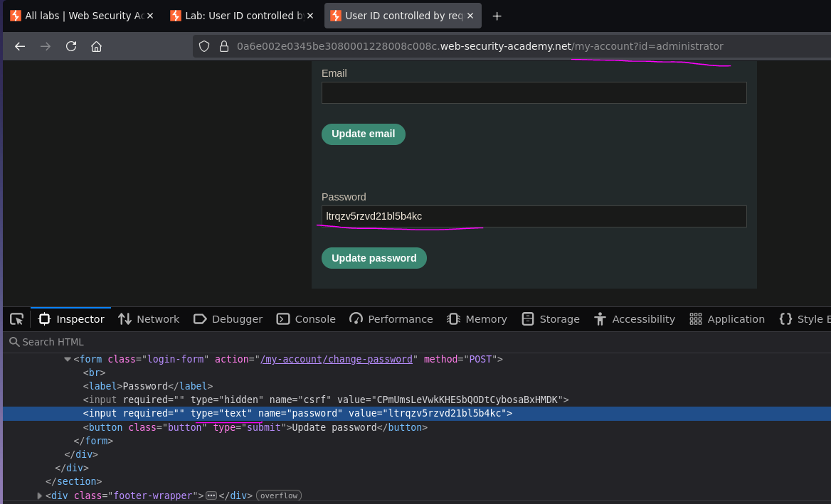The image size is (831, 504).
Task: Select the closing </form> tag
Action: 93,441
